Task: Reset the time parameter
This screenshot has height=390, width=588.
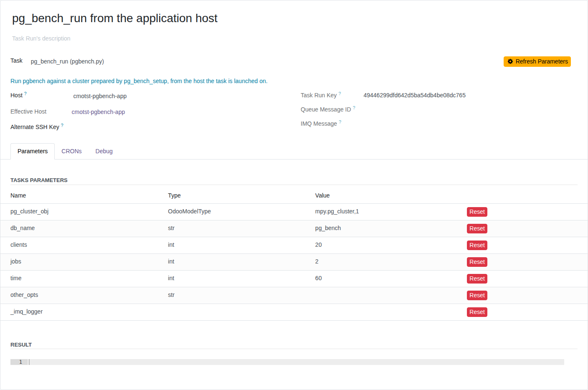Action: pyautogui.click(x=477, y=279)
